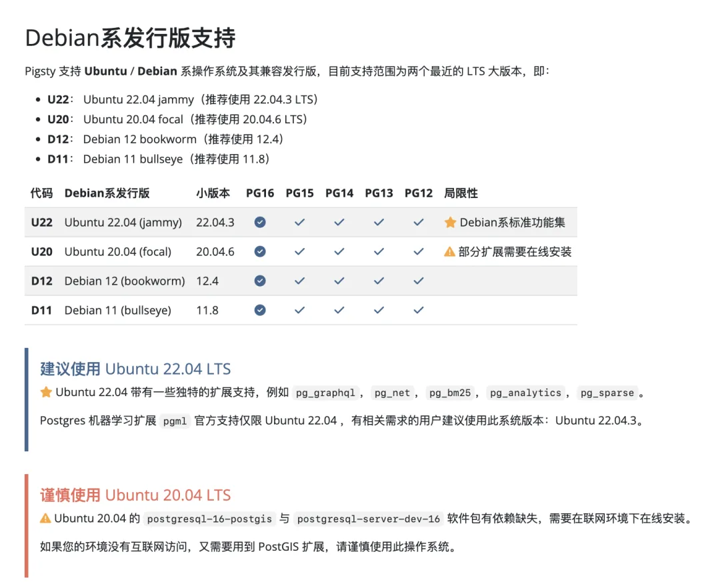Click the PG12 checkmark in U20 row
Image resolution: width=720 pixels, height=588 pixels.
pos(418,252)
